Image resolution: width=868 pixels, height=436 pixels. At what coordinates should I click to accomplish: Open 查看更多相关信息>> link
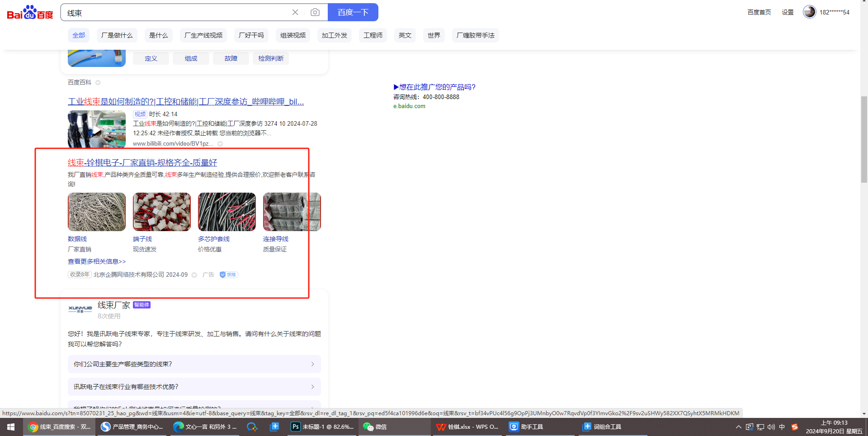tap(97, 261)
